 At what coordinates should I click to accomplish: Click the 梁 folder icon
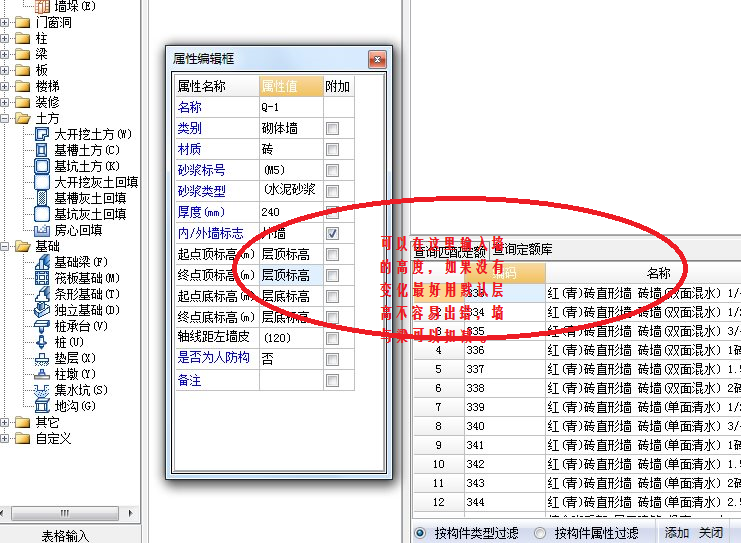point(22,54)
